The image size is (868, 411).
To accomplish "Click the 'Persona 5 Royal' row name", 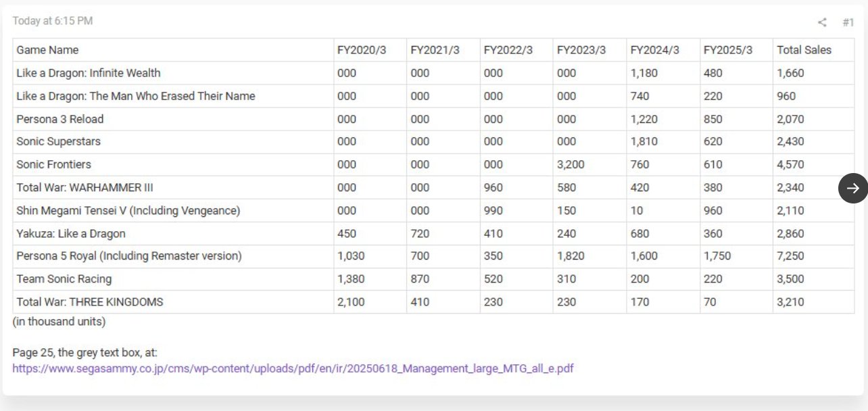I will click(129, 256).
